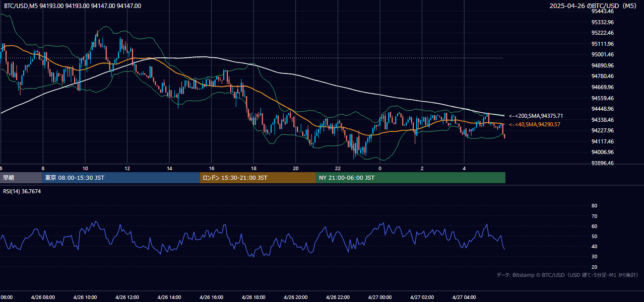
Task: Click the RSI scale value 30
Action: (x=594, y=257)
